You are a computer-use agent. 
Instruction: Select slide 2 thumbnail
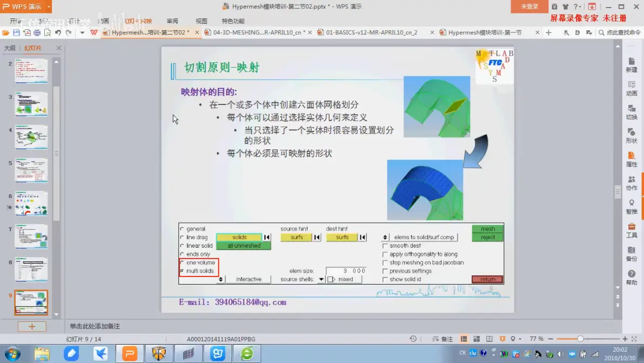[31, 71]
